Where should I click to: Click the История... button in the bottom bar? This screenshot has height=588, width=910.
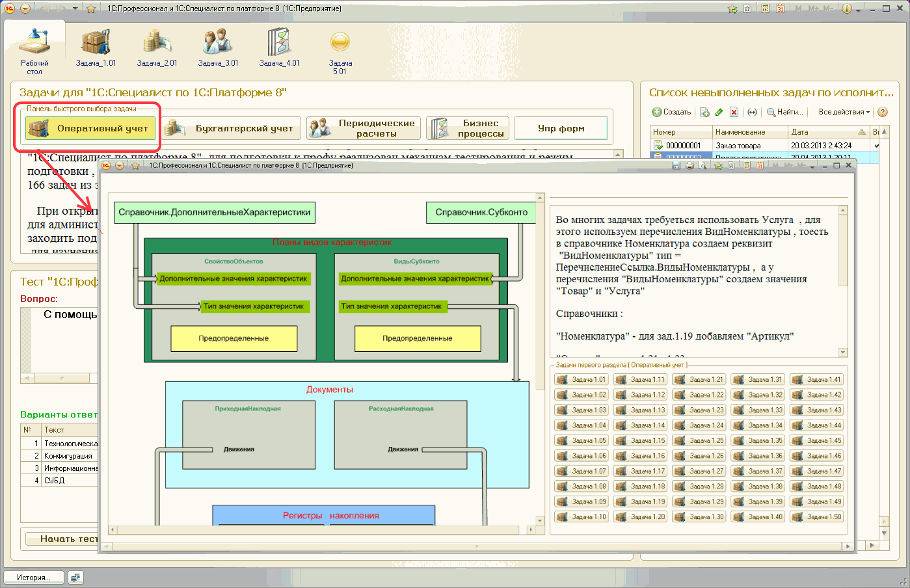[34, 578]
